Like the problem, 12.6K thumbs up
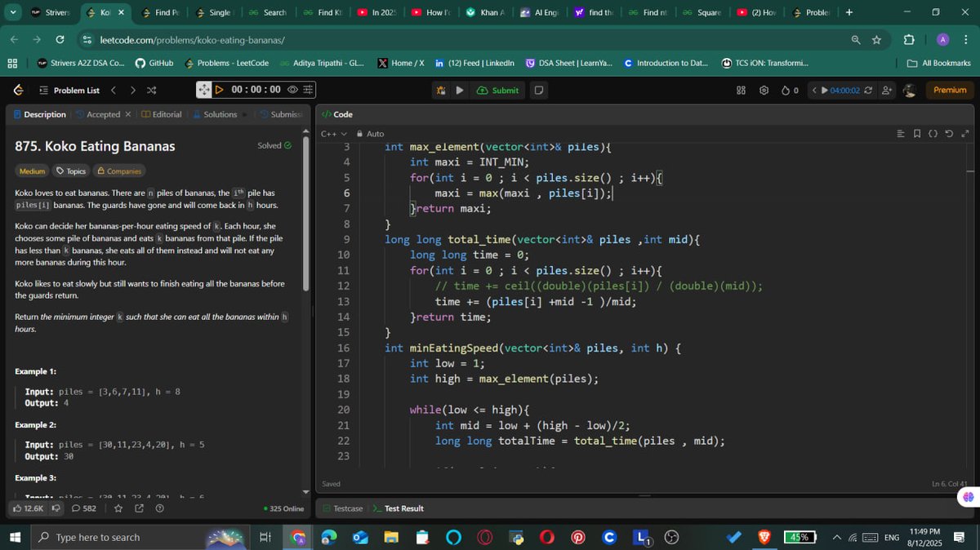The width and height of the screenshot is (980, 550). 28,508
